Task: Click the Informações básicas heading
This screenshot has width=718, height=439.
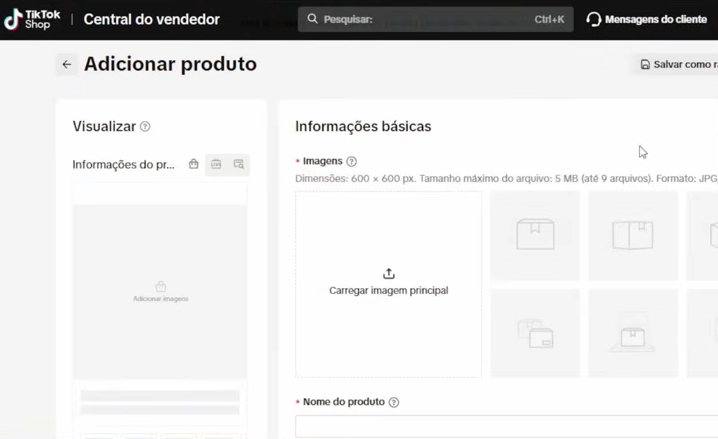Action: [363, 126]
